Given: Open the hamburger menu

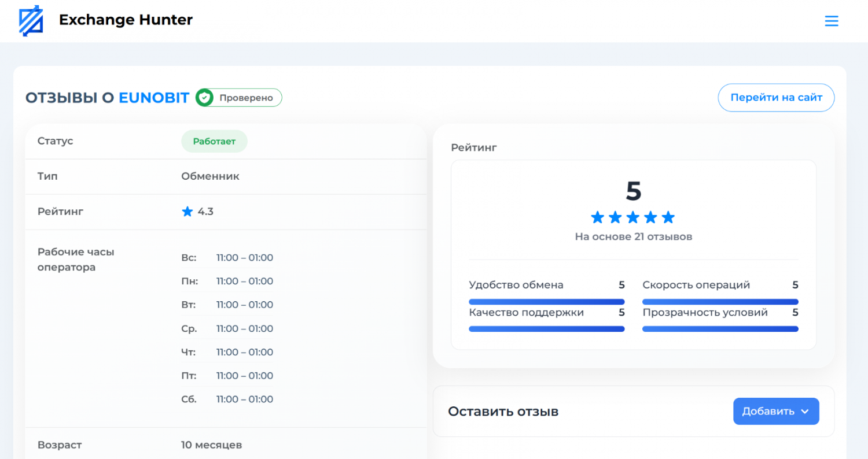Looking at the screenshot, I should point(832,21).
